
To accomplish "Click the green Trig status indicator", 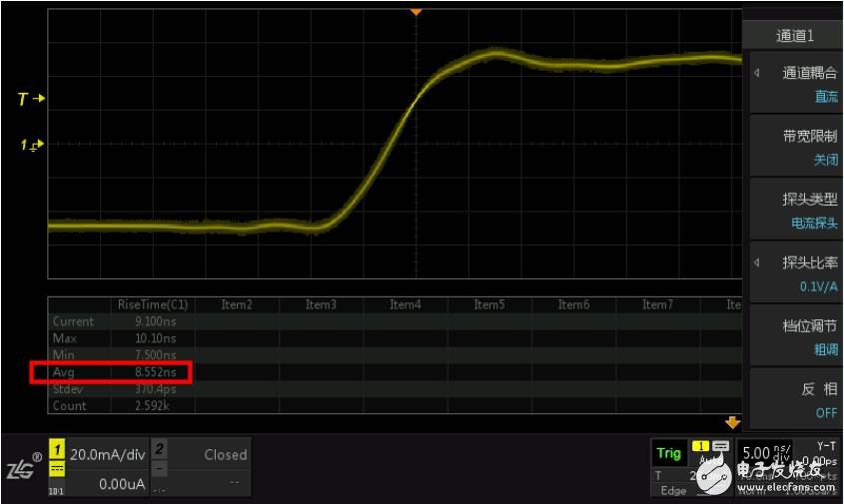I will tap(668, 453).
